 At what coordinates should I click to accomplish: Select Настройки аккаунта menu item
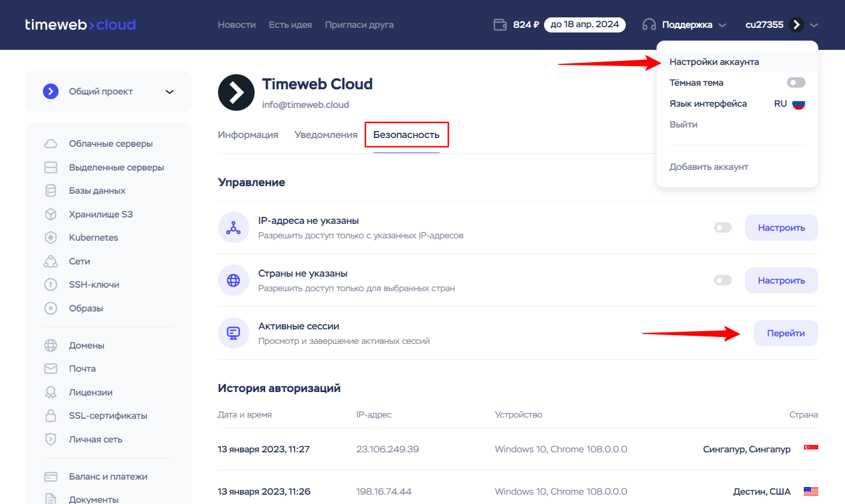[714, 61]
